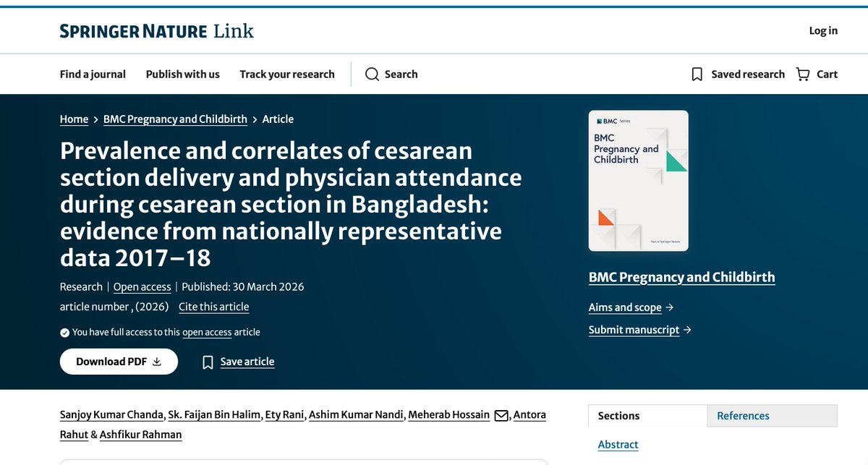The height and width of the screenshot is (465, 868).
Task: Open the BMC Pregnancy and Childbirth cover thumbnail
Action: [x=639, y=181]
